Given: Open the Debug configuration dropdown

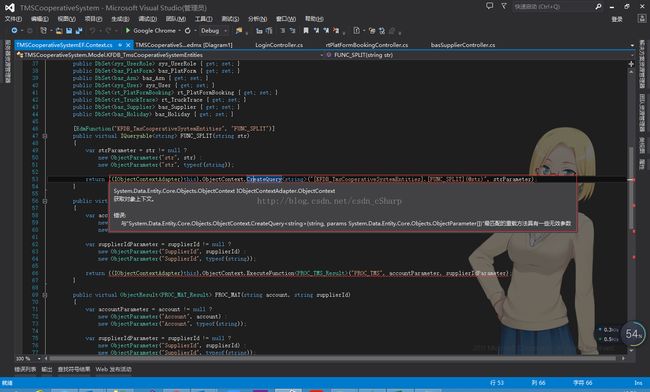Looking at the screenshot, I should pyautogui.click(x=226, y=31).
